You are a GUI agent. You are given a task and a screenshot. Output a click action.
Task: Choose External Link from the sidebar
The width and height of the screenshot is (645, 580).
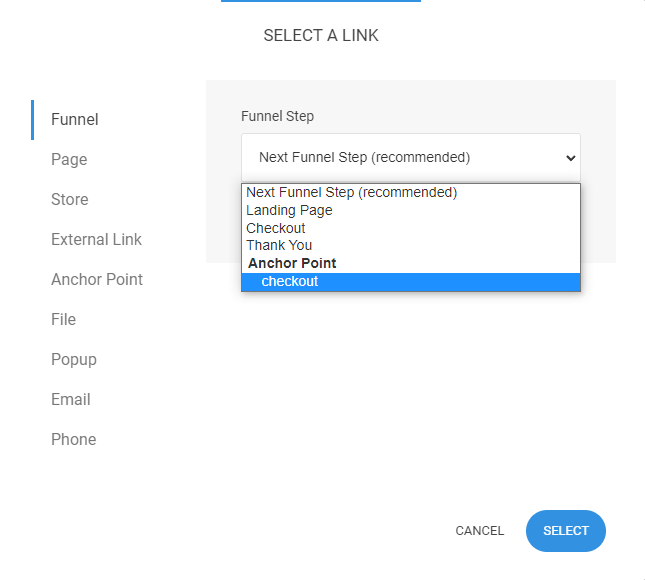click(x=96, y=239)
